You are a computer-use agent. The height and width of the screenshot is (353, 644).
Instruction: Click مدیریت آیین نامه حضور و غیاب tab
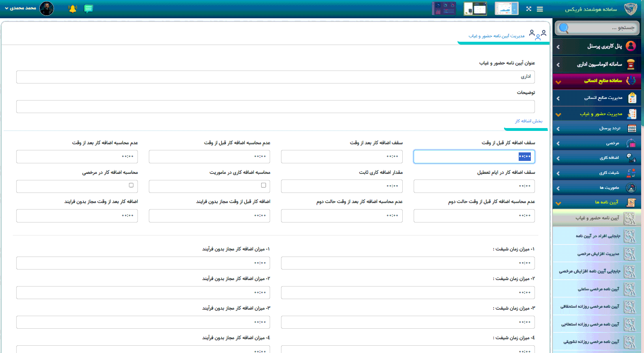point(496,36)
